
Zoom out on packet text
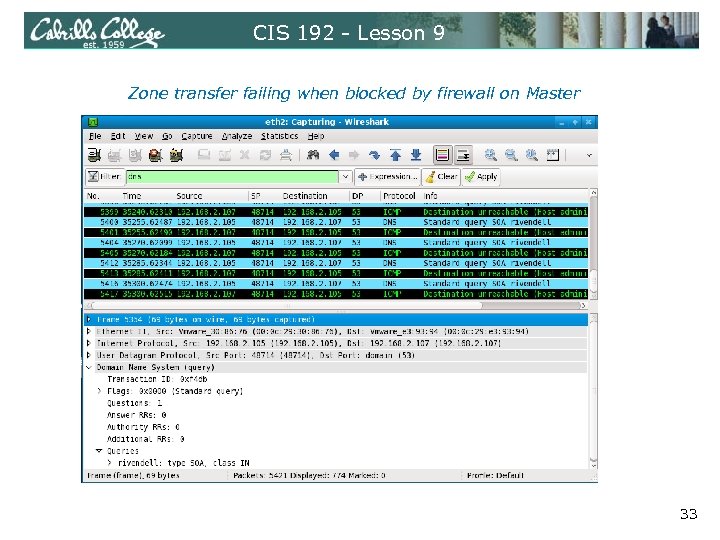pos(511,155)
